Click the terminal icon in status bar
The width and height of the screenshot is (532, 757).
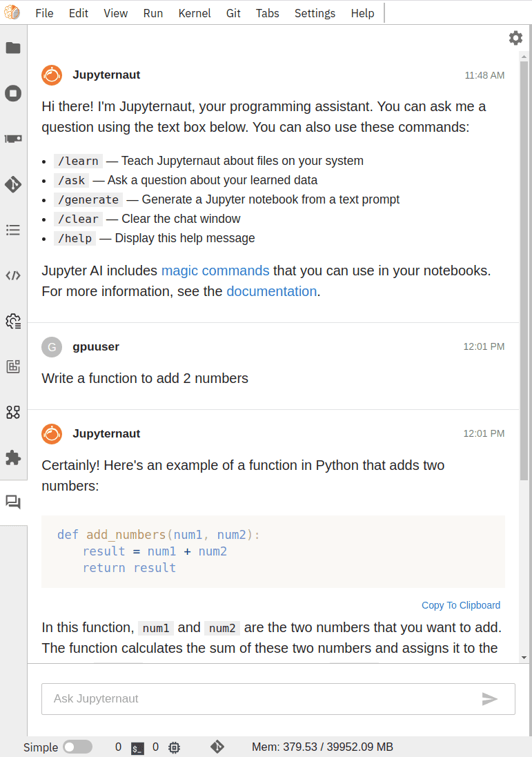(x=138, y=747)
